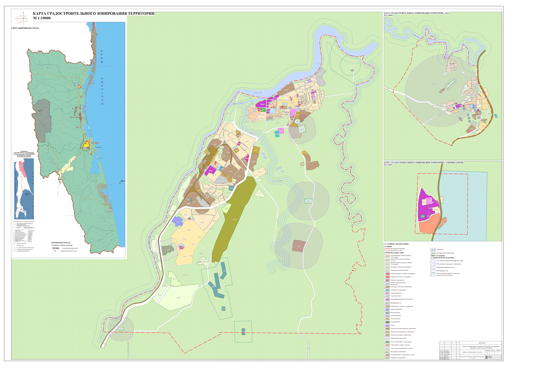Click the ИЗ 405 gas supply legend swatch

pos(387,322)
